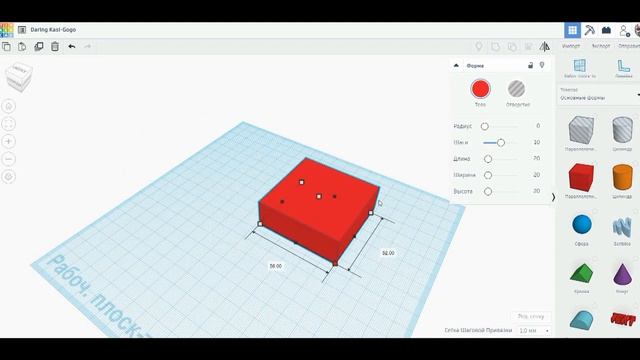
Task: Switch to orthographic view button
Action: click(x=9, y=177)
